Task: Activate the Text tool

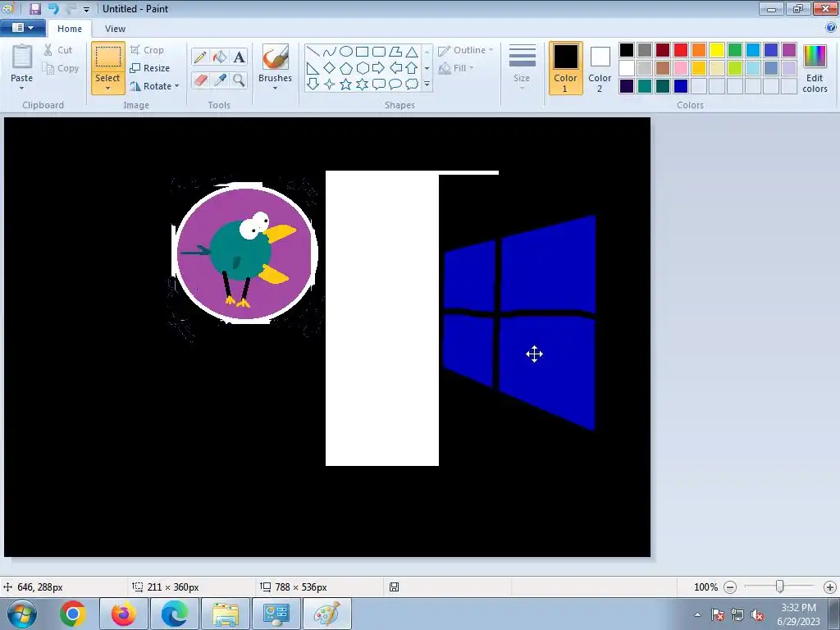Action: 239,57
